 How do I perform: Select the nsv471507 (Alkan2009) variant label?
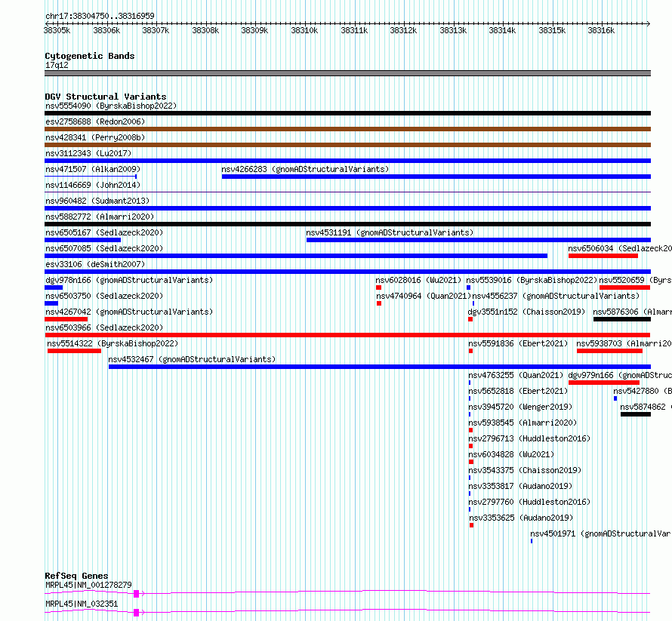(93, 169)
